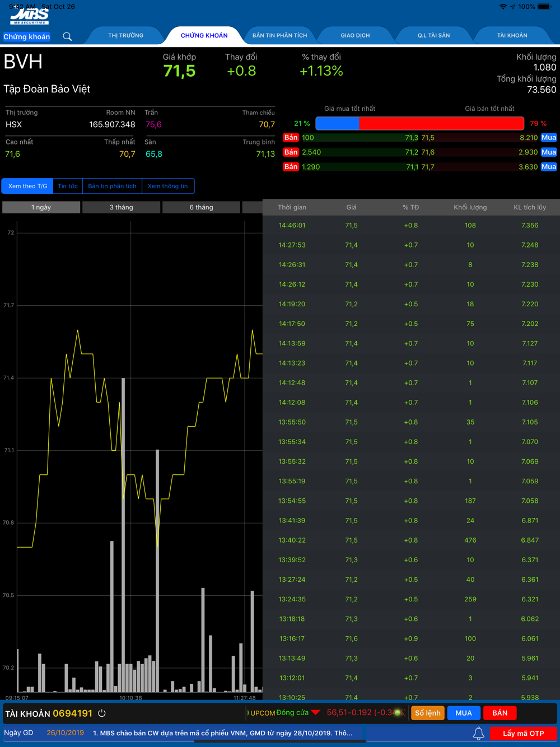Tap the Chứng khoán search field
The height and width of the screenshot is (747, 560).
pos(26,37)
